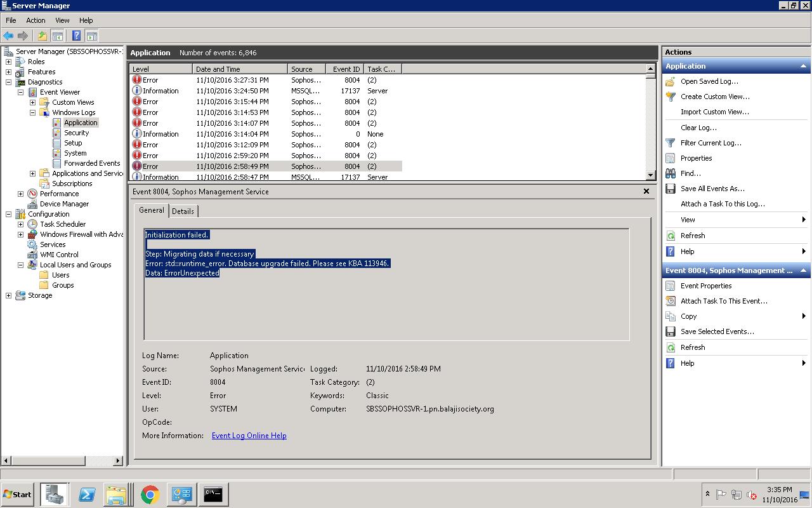Open Windows Explorer taskbar icon
Screen dimensions: 812x508
[117, 494]
